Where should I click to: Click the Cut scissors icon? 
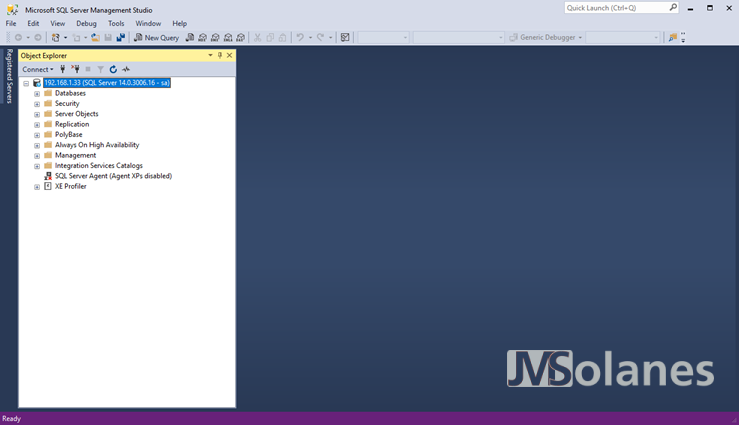[x=257, y=38]
